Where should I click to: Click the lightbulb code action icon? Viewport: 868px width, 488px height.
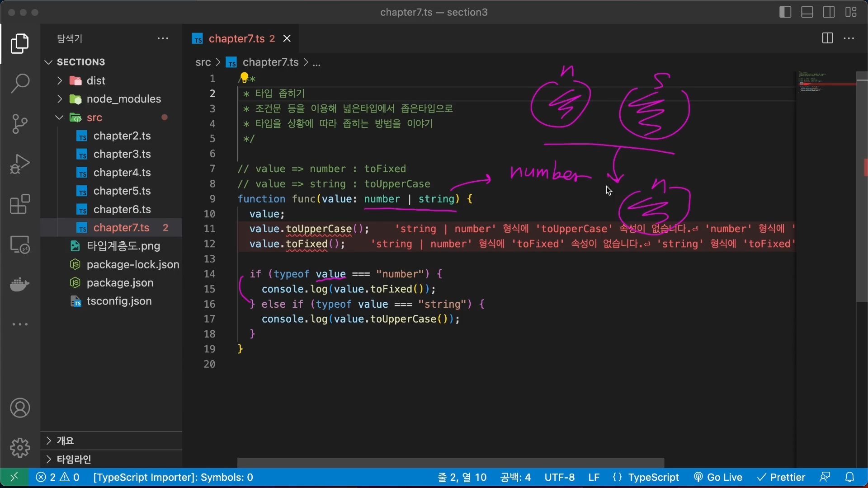pos(245,78)
